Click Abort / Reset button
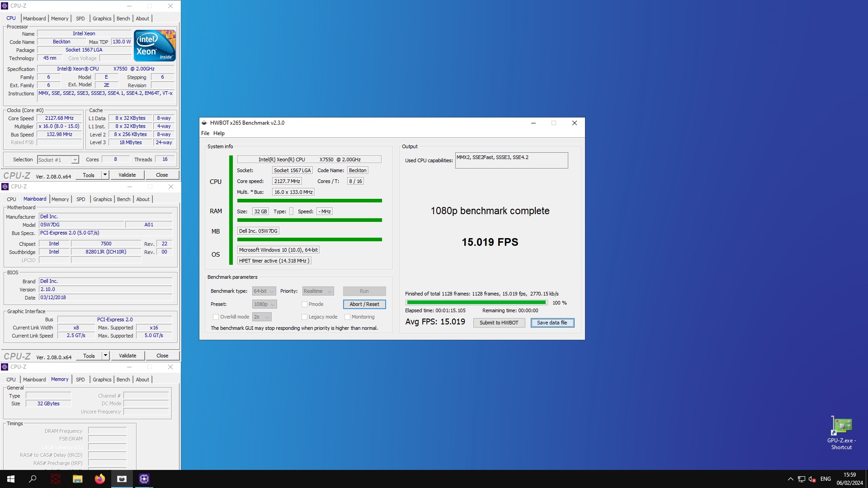 364,304
